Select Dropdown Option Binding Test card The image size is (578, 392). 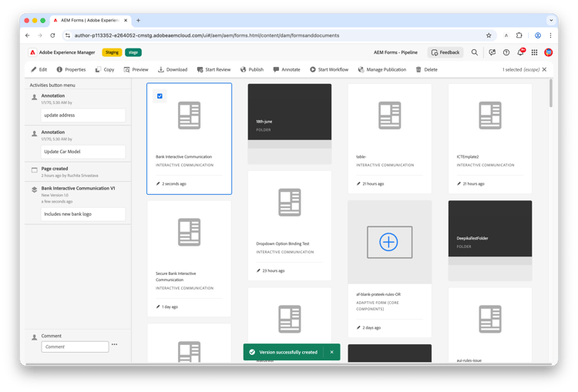coord(290,226)
